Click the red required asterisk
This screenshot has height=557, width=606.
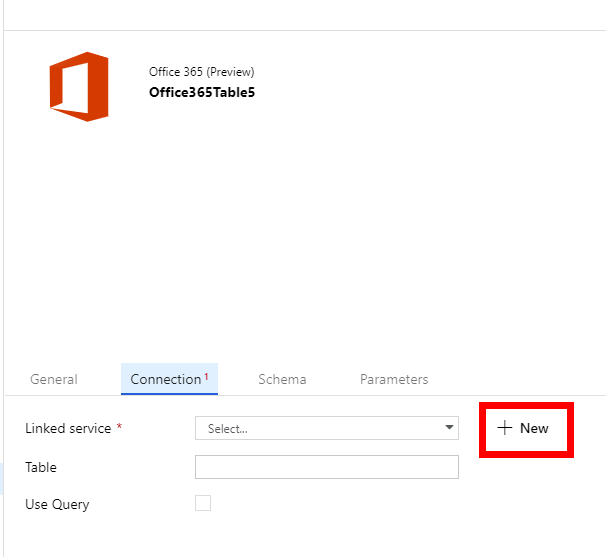point(120,429)
